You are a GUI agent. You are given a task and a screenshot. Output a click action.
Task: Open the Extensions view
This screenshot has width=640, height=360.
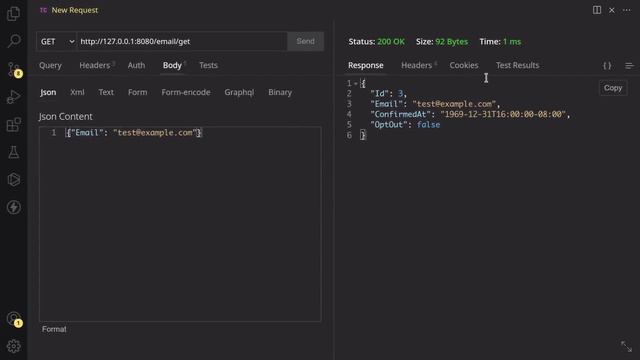coord(13,124)
